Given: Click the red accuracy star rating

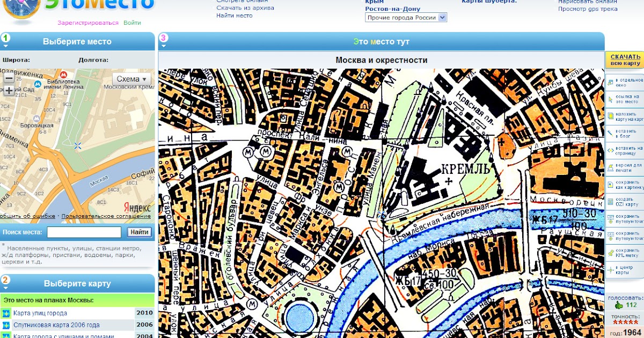Looking at the screenshot, I should (x=625, y=322).
